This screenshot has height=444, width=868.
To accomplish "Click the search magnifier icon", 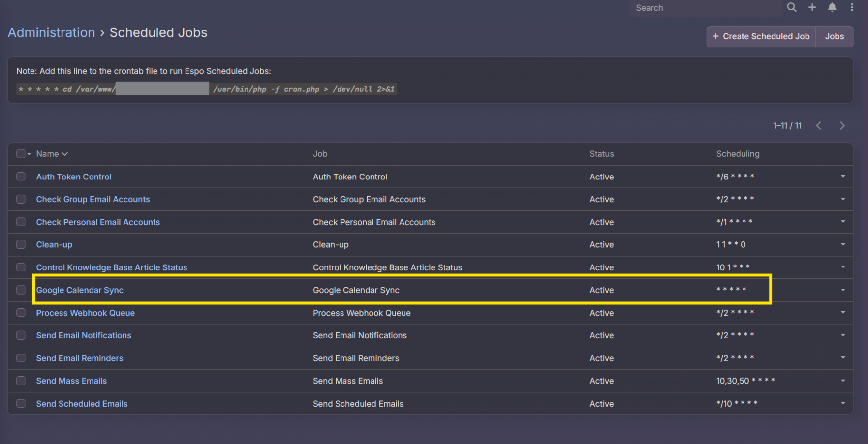I will (x=791, y=7).
